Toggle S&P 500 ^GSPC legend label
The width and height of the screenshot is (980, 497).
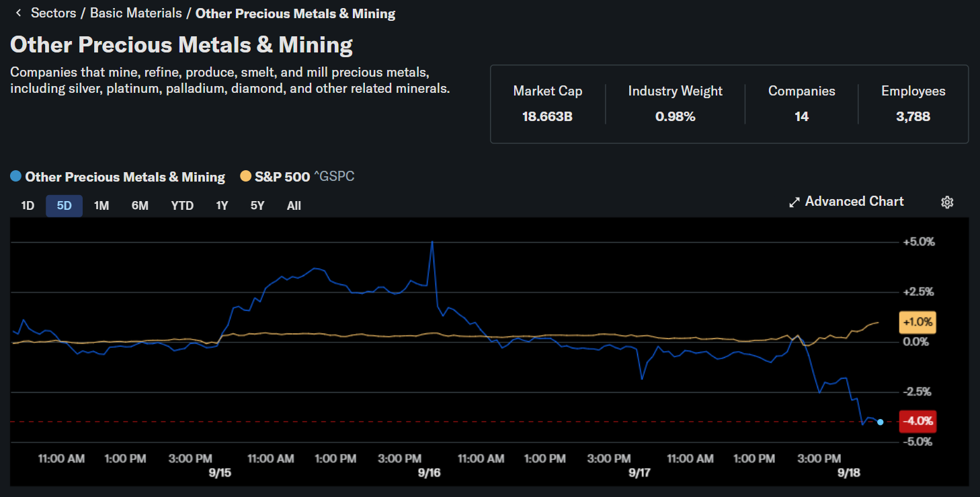pyautogui.click(x=304, y=177)
